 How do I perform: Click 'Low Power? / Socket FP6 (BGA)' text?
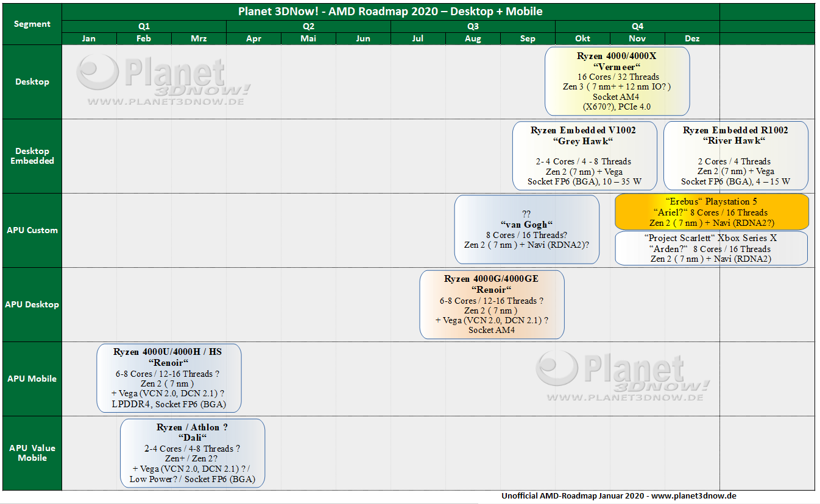193,479
